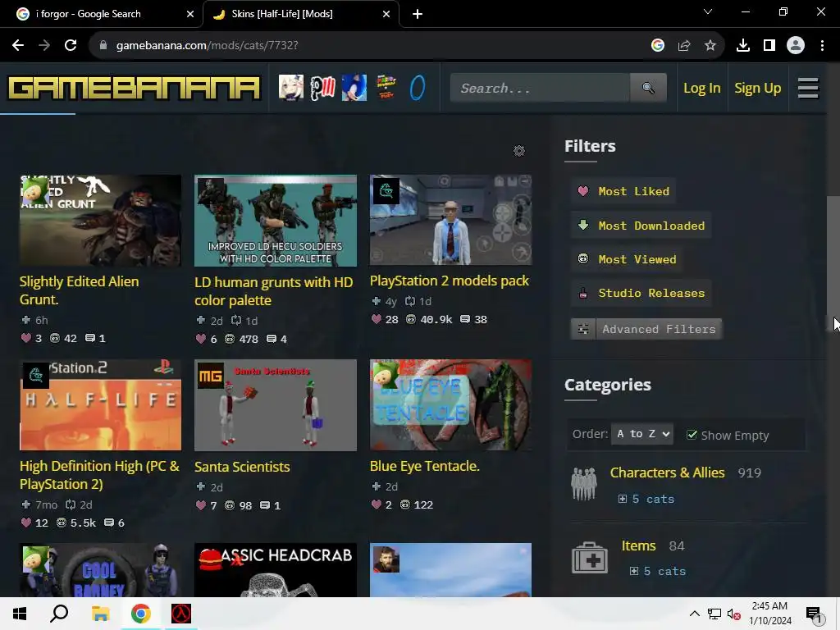Click the search magnifier button
This screenshot has height=630, width=840.
point(648,88)
